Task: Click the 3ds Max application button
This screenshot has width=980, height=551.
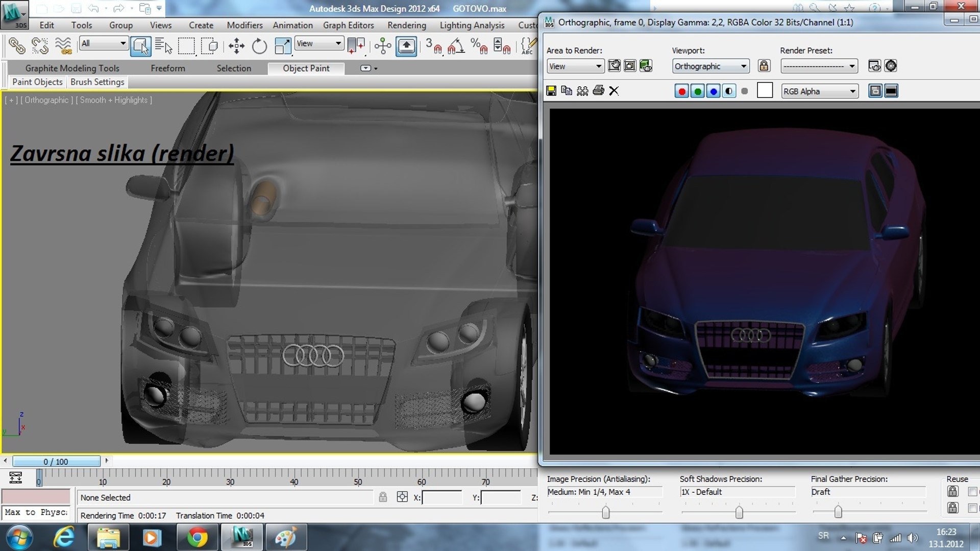Action: 14,14
